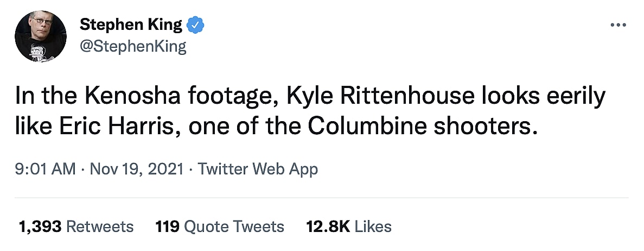The image size is (644, 251).
Task: Open Stephen King's profile avatar
Action: point(41,37)
